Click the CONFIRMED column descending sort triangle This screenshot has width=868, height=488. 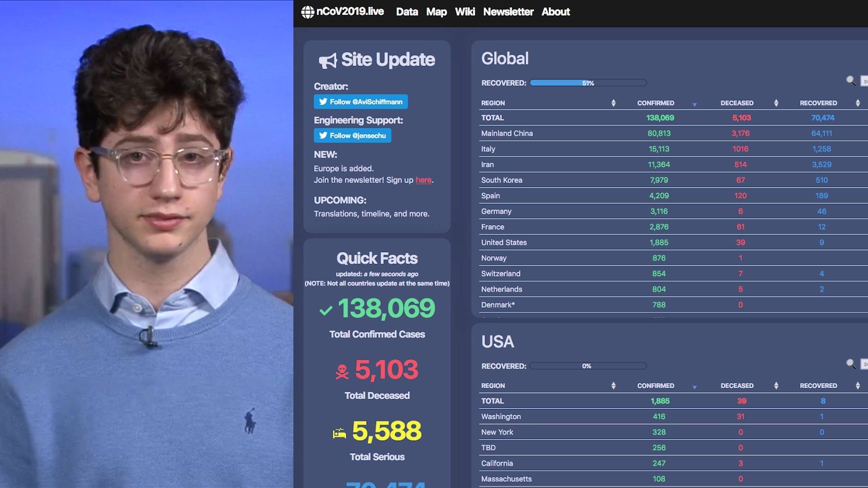click(x=695, y=103)
